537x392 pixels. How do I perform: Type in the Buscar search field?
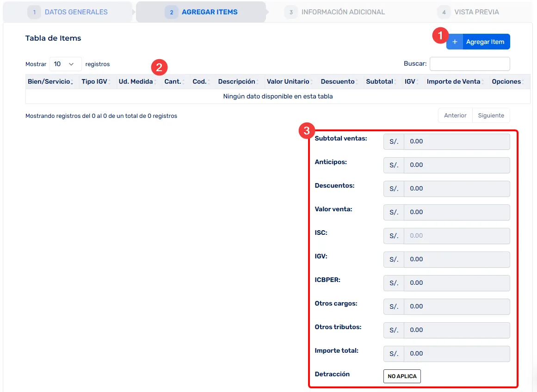point(469,64)
